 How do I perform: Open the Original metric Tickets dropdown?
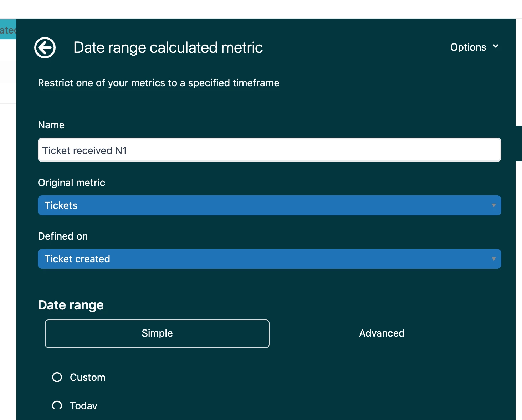point(270,205)
